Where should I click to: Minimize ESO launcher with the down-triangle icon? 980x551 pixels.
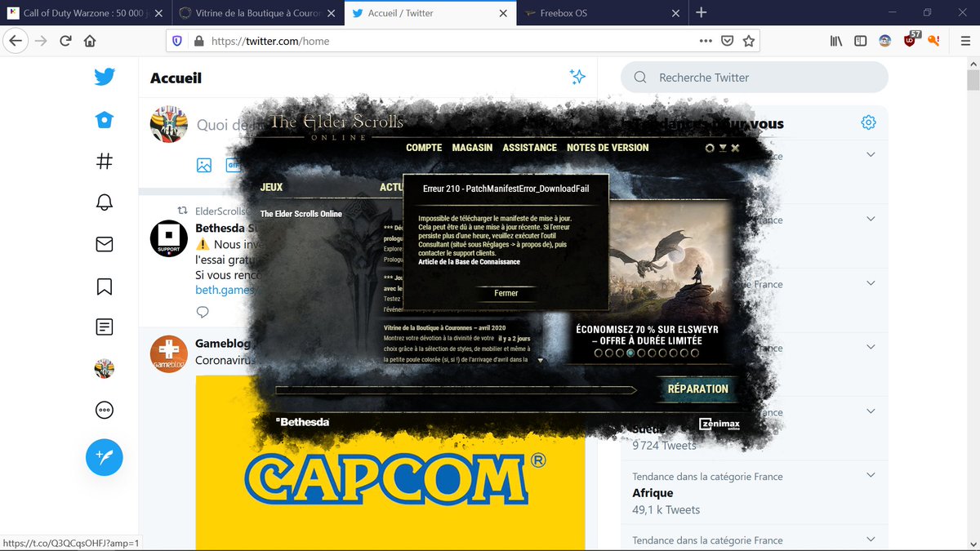(x=723, y=148)
